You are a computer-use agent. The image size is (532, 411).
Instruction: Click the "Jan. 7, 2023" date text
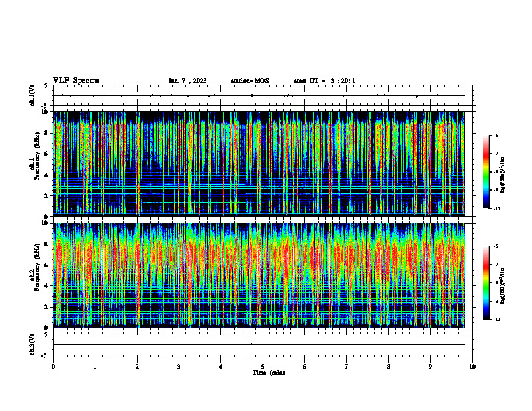click(x=187, y=81)
